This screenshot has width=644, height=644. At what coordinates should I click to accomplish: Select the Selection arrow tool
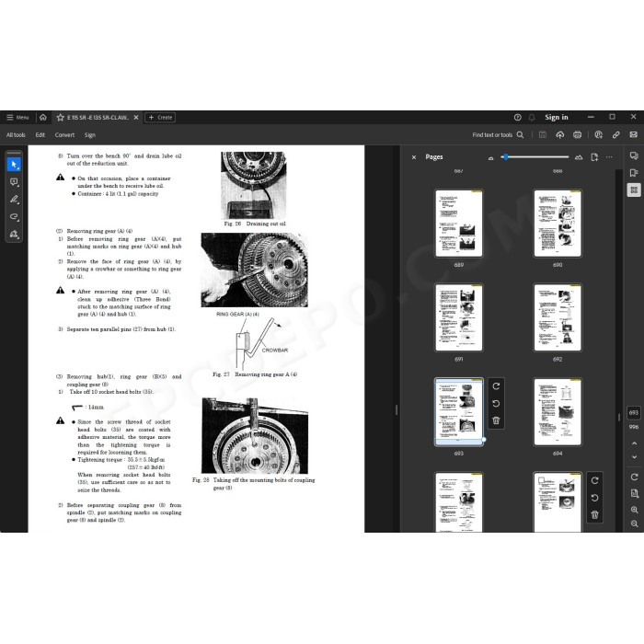pyautogui.click(x=14, y=165)
